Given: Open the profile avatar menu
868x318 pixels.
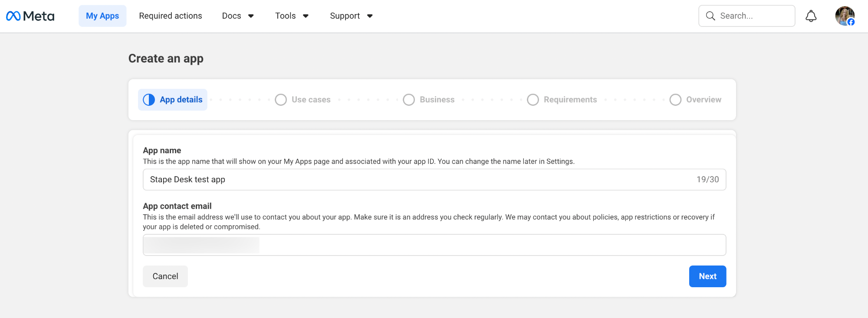Looking at the screenshot, I should tap(845, 16).
